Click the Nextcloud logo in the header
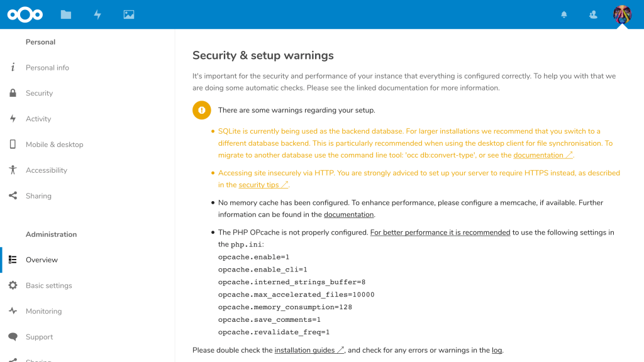Viewport: 644px width, 362px height. [25, 14]
